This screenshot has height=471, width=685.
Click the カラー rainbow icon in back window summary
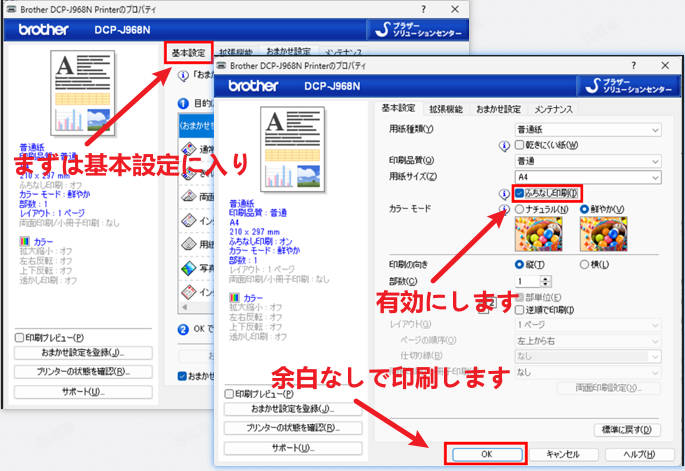pos(24,241)
